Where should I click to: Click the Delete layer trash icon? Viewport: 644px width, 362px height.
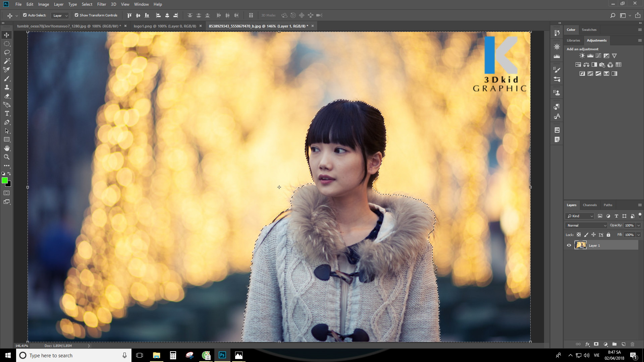(x=632, y=344)
